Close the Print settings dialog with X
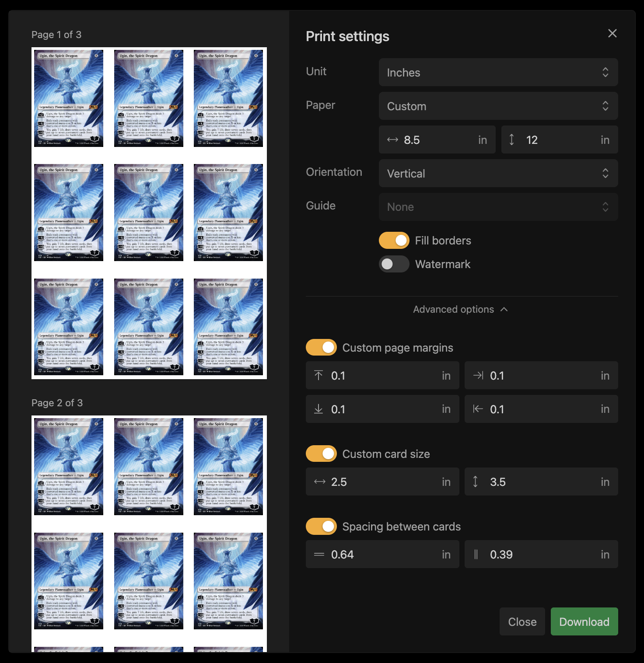 coord(612,33)
